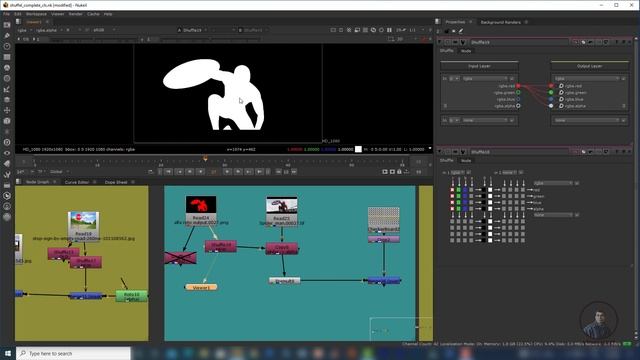Switch to the Dope Sheet tab

point(116,182)
